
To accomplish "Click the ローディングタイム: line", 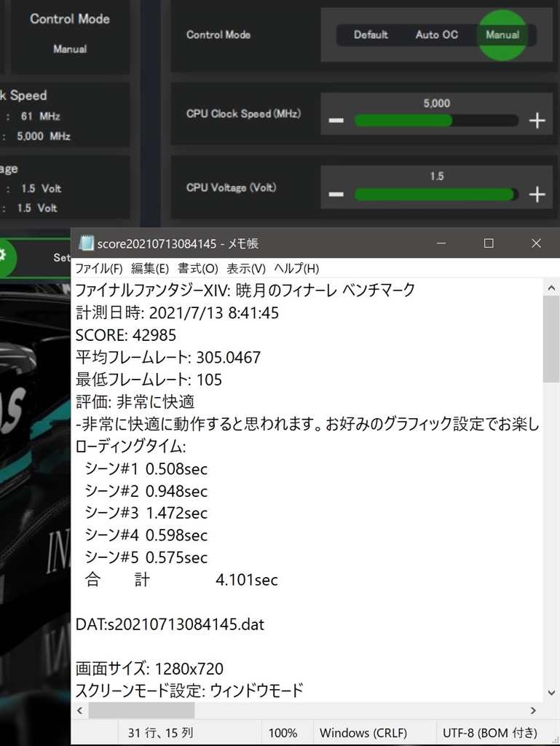I will tap(131, 447).
